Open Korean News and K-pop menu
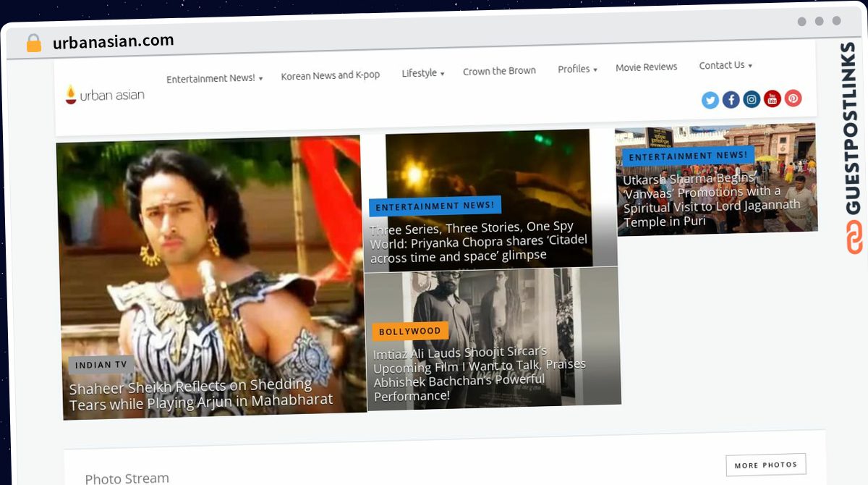This screenshot has width=868, height=485. (331, 75)
